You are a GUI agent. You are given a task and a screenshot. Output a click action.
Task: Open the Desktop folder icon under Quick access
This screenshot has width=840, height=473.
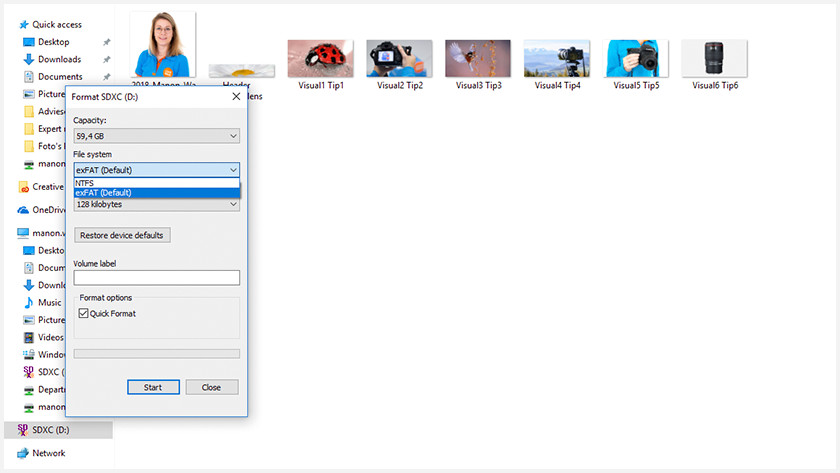[29, 42]
